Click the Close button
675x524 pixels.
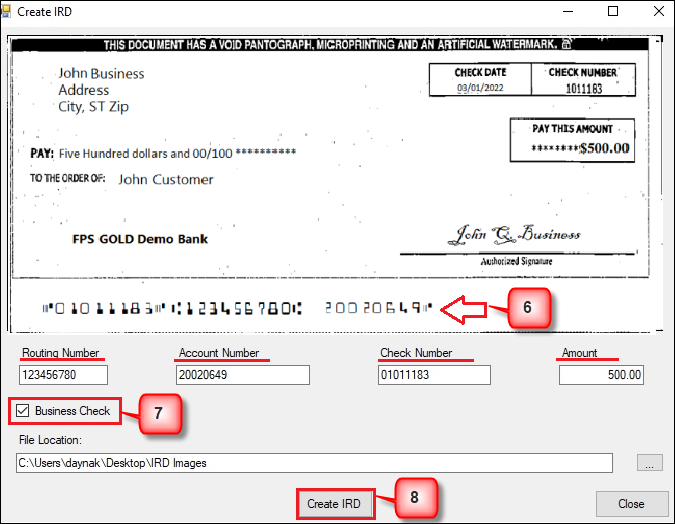(x=631, y=504)
